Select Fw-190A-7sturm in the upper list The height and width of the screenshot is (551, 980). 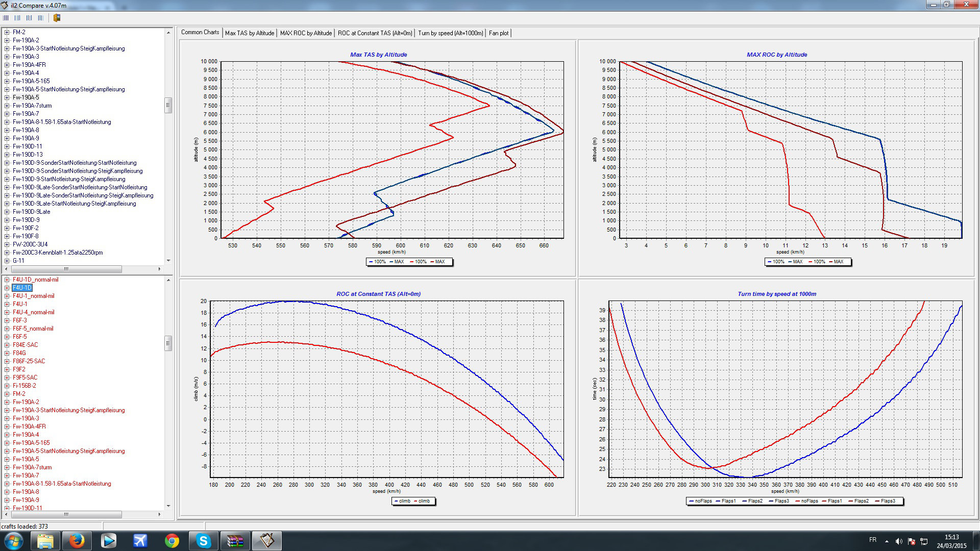pos(32,106)
